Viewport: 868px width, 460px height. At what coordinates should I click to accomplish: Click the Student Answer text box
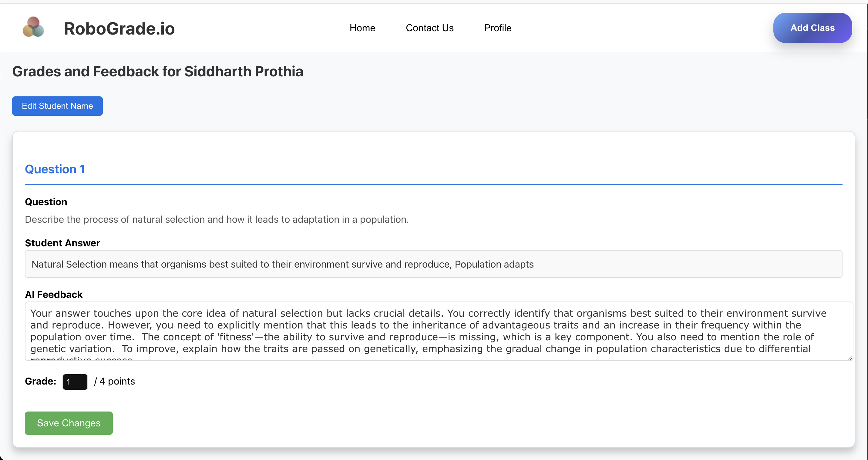click(x=433, y=264)
